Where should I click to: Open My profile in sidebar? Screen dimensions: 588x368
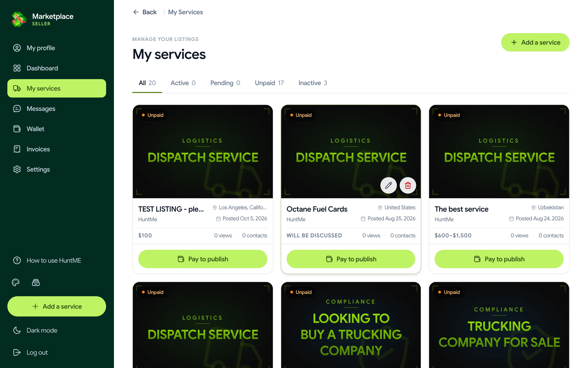point(57,48)
